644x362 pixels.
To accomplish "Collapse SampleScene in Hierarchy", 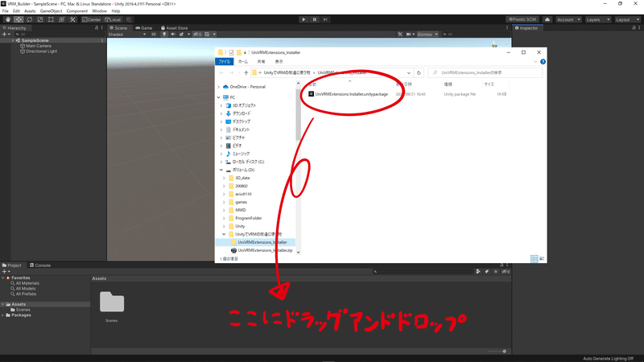I will tap(13, 41).
